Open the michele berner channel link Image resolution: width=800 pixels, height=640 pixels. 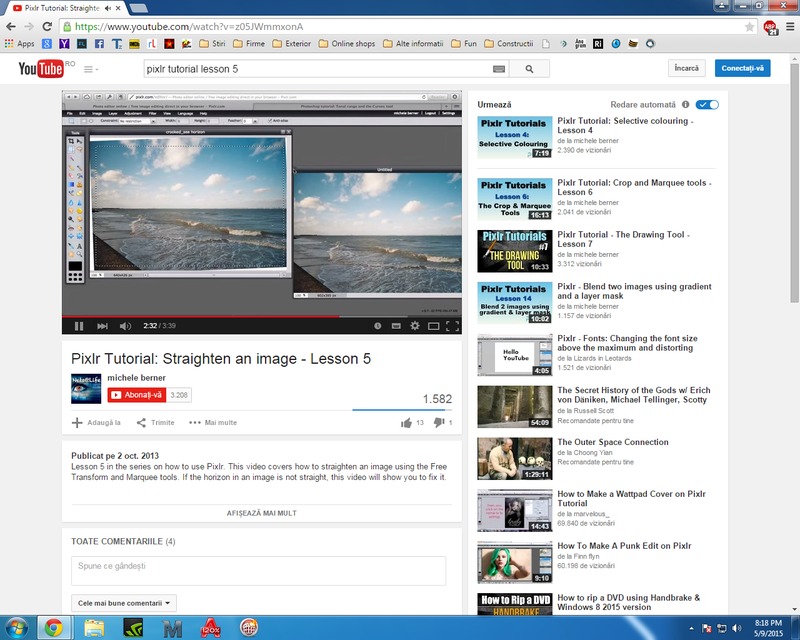tap(136, 378)
